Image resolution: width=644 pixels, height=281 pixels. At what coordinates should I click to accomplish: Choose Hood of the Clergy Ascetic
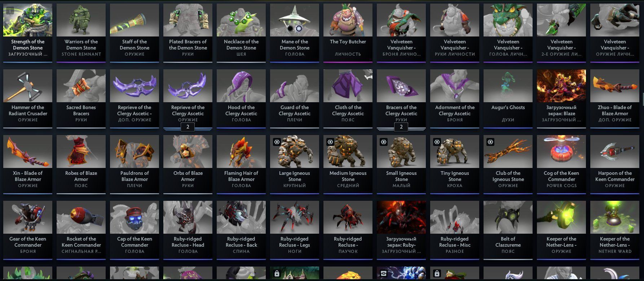241,98
